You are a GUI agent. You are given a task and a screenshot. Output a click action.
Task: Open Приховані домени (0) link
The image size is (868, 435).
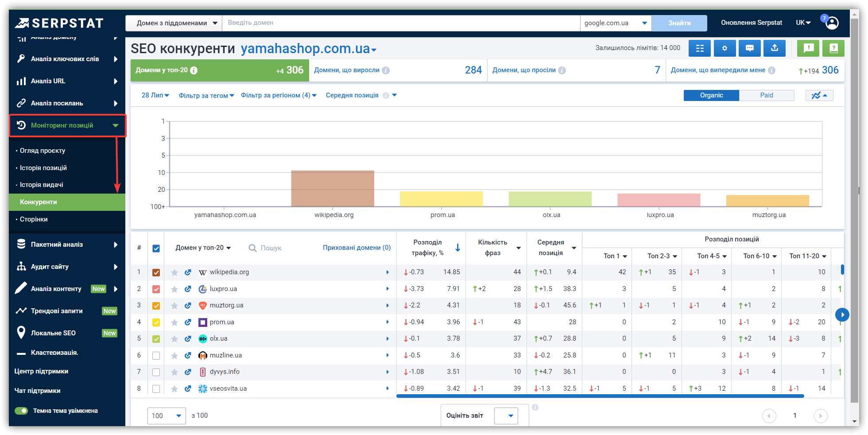(x=356, y=248)
